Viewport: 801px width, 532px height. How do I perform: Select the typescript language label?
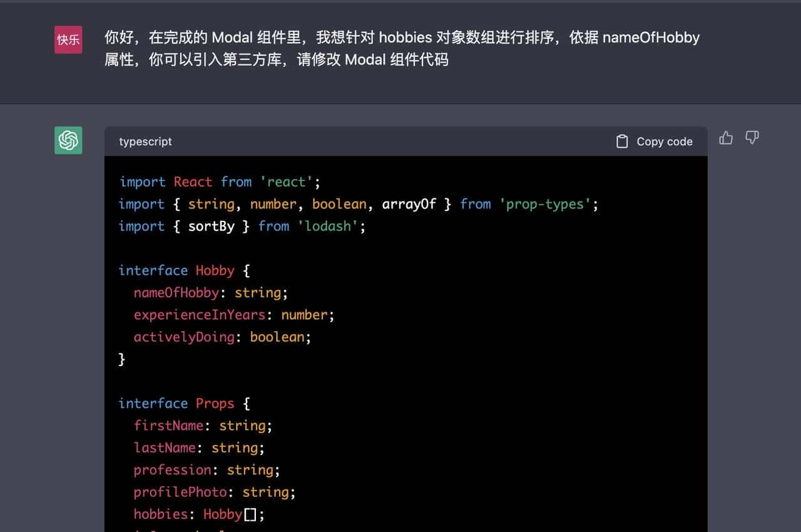[x=145, y=141]
